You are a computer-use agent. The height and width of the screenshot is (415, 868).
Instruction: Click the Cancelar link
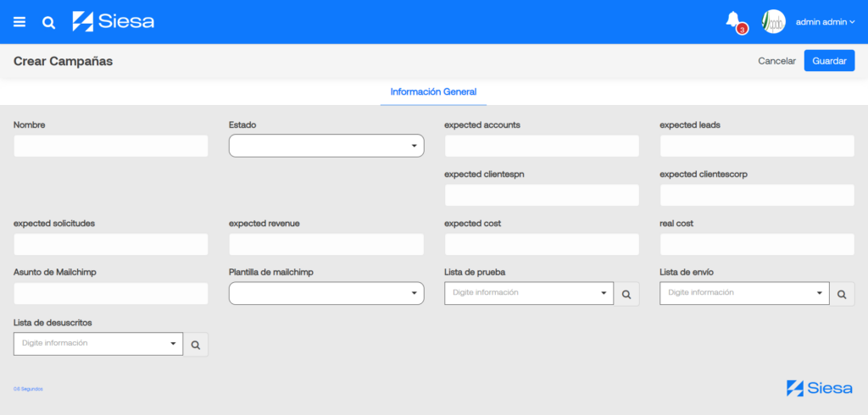pyautogui.click(x=776, y=61)
